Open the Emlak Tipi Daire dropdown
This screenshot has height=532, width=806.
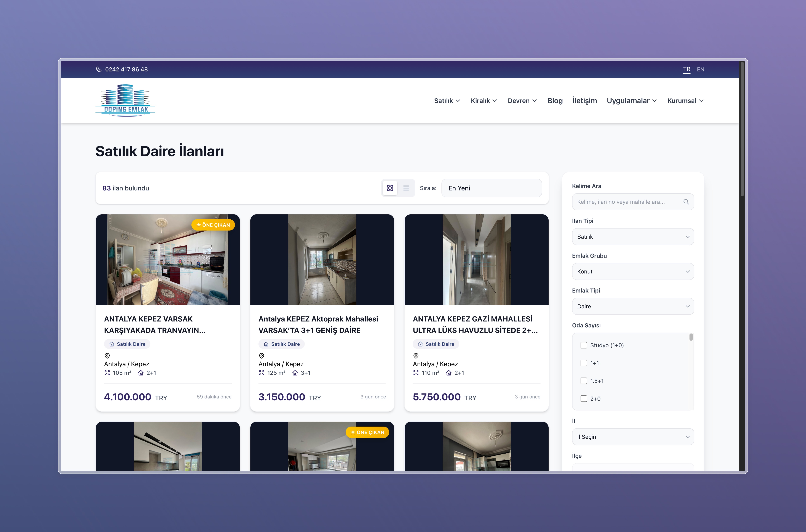point(633,306)
